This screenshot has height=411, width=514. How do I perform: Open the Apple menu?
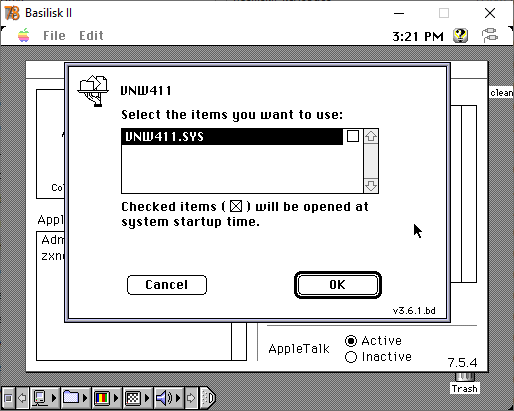click(23, 35)
